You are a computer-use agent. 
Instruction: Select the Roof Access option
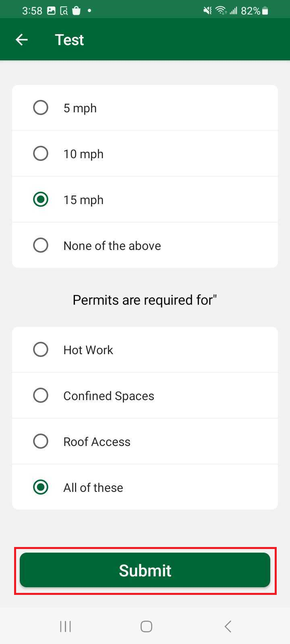[41, 442]
